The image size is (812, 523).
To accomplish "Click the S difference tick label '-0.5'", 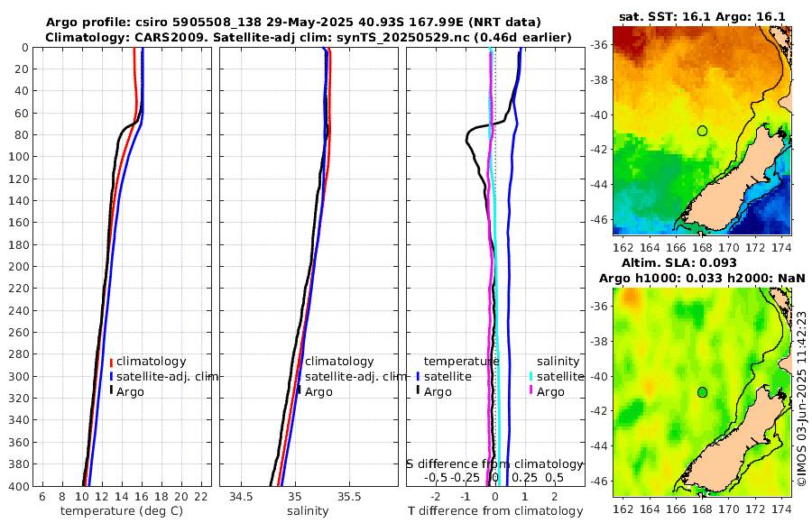I will coord(436,477).
